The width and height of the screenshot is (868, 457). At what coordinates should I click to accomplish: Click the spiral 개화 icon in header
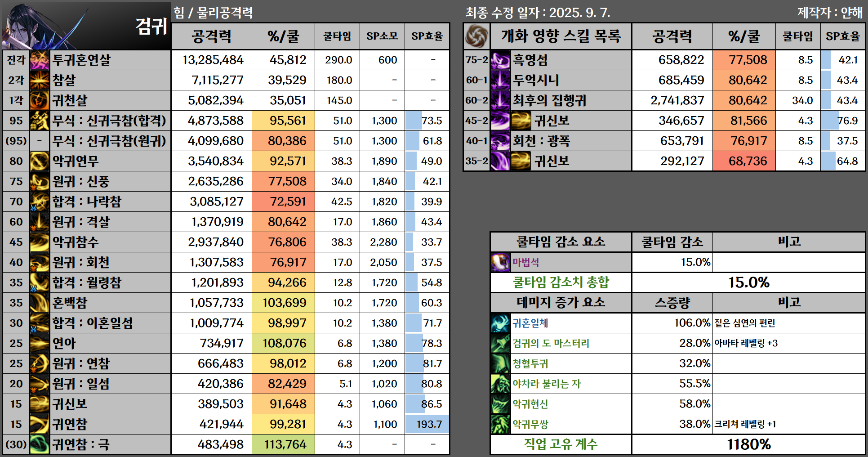pyautogui.click(x=476, y=36)
